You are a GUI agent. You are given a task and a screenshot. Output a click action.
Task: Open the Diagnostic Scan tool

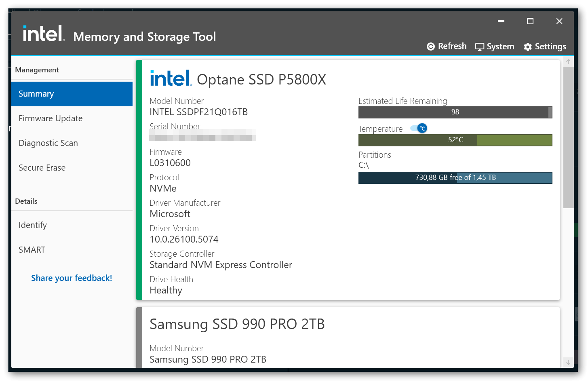pos(48,143)
